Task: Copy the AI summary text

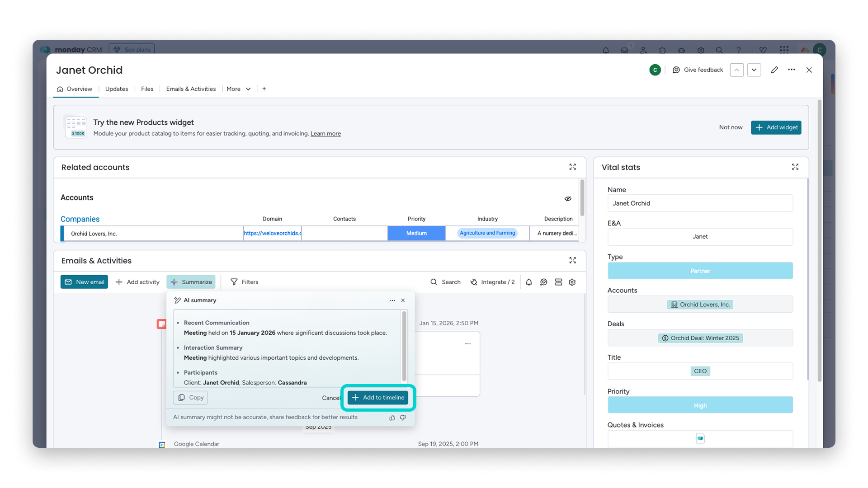Action: pos(190,398)
